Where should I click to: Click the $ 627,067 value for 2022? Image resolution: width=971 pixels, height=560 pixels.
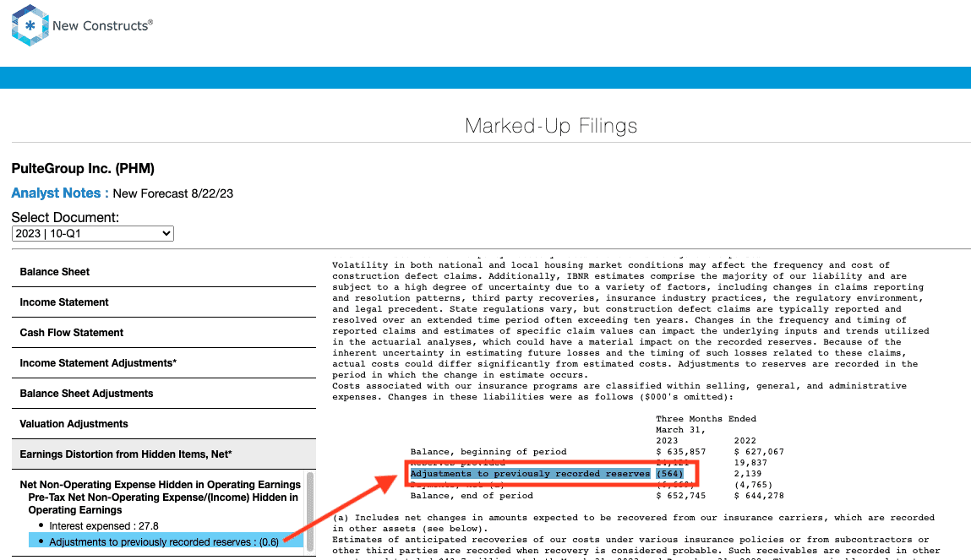coord(759,452)
